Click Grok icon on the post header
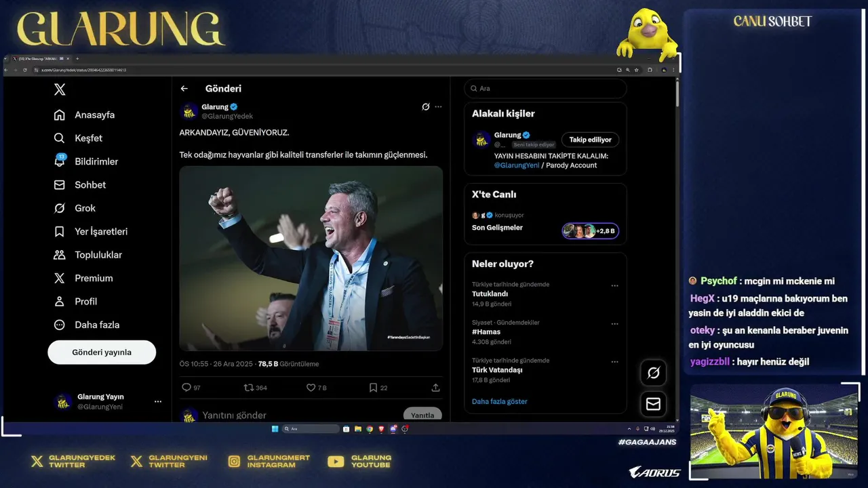This screenshot has height=488, width=868. (x=426, y=107)
